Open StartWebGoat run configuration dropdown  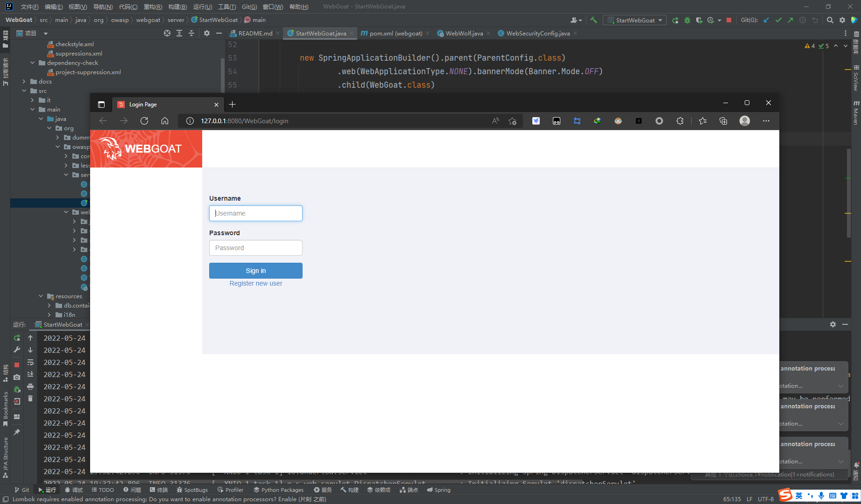[635, 20]
